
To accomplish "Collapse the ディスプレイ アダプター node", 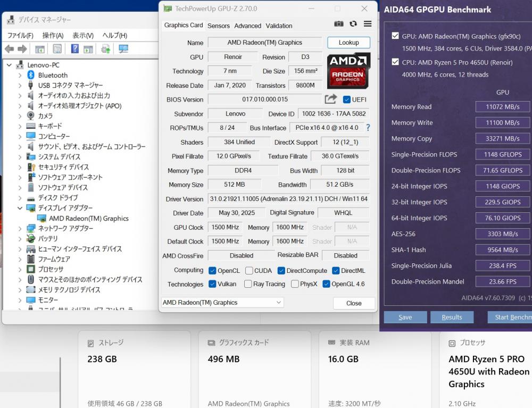I will pos(20,208).
